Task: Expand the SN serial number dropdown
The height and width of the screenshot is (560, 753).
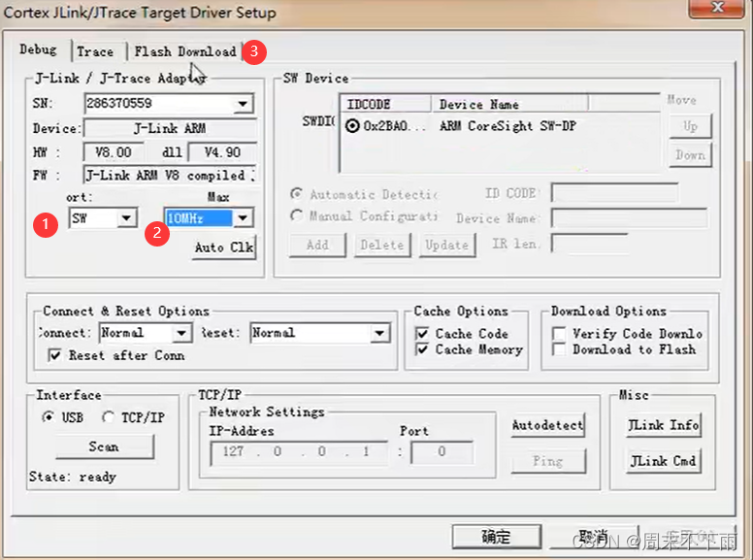Action: (x=243, y=104)
